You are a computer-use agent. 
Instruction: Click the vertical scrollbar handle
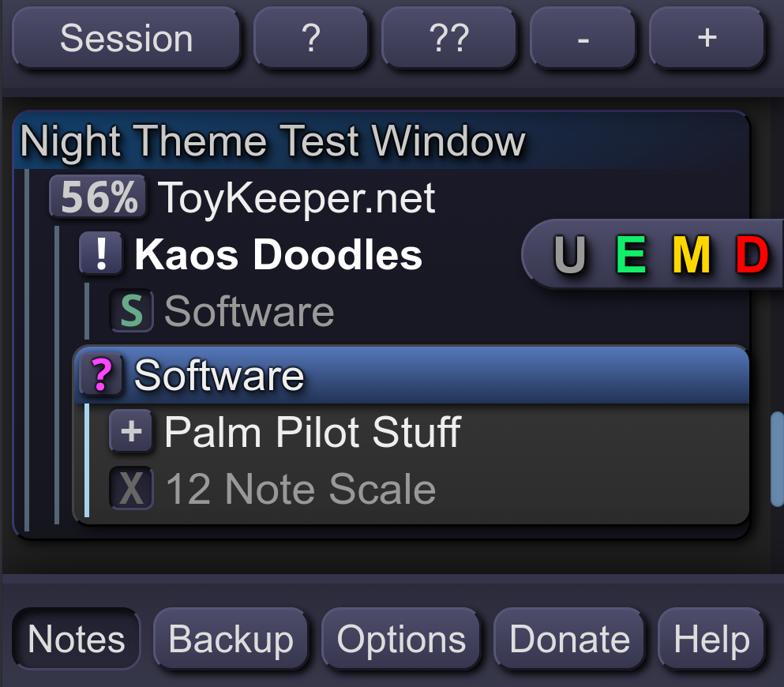[x=777, y=458]
